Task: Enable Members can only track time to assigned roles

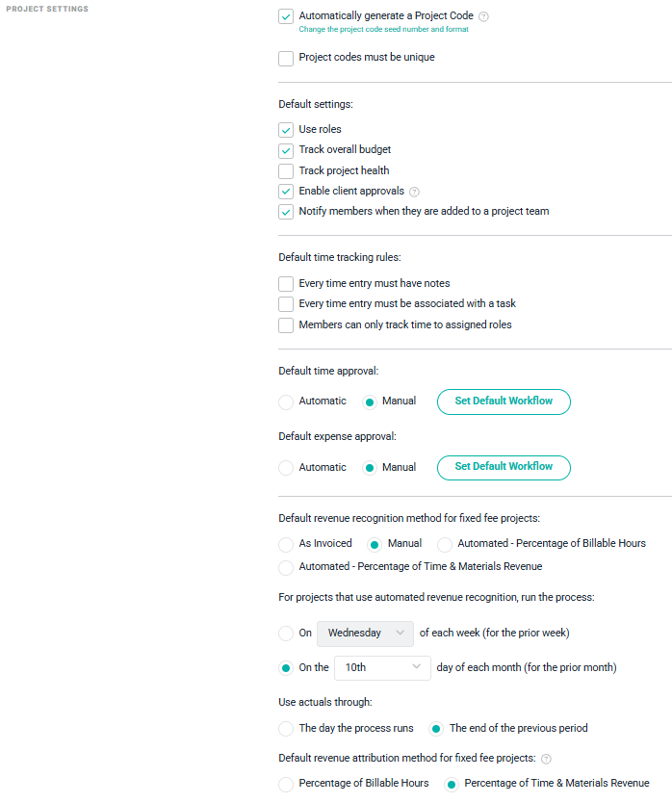Action: pos(286,325)
